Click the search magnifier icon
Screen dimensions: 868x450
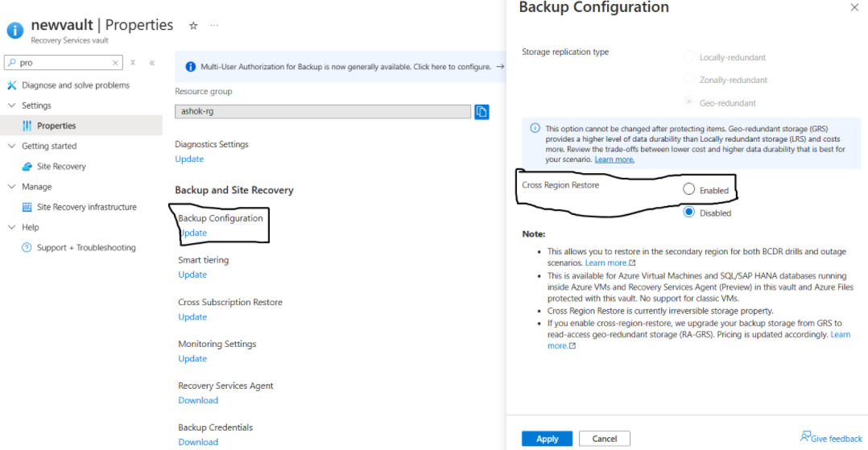[x=11, y=63]
